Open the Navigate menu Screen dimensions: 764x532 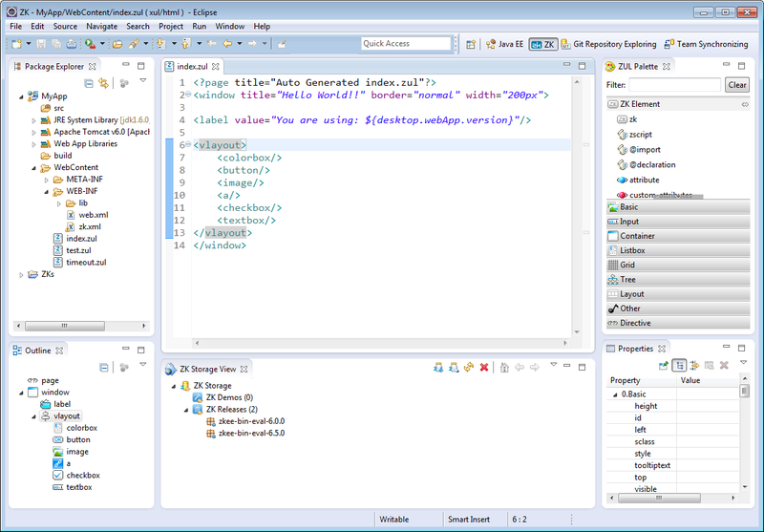tap(101, 26)
